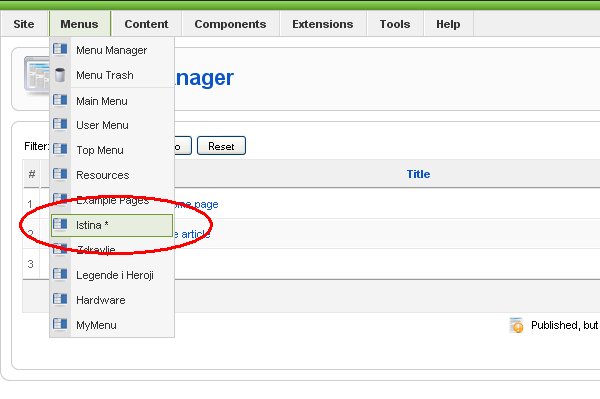This screenshot has width=600, height=399.
Task: Open the Help menu
Action: click(x=448, y=24)
